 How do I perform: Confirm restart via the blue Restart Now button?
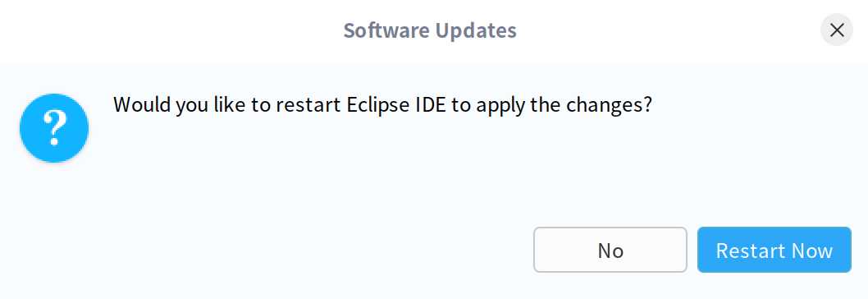[x=774, y=250]
